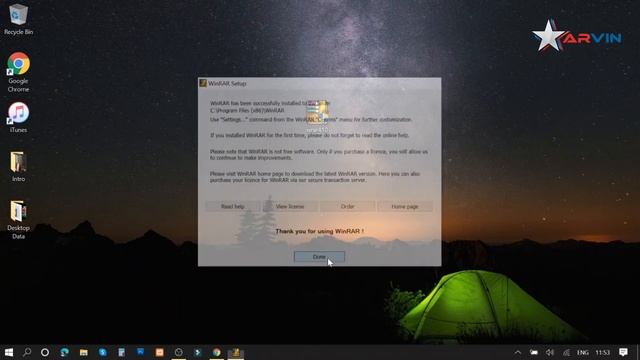Show hidden system tray icons

518,352
